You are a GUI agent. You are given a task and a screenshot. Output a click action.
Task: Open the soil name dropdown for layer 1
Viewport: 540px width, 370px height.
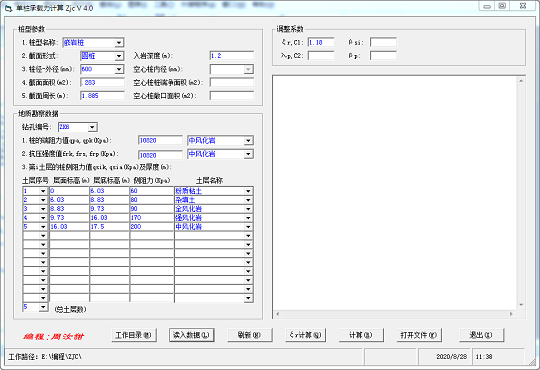248,191
